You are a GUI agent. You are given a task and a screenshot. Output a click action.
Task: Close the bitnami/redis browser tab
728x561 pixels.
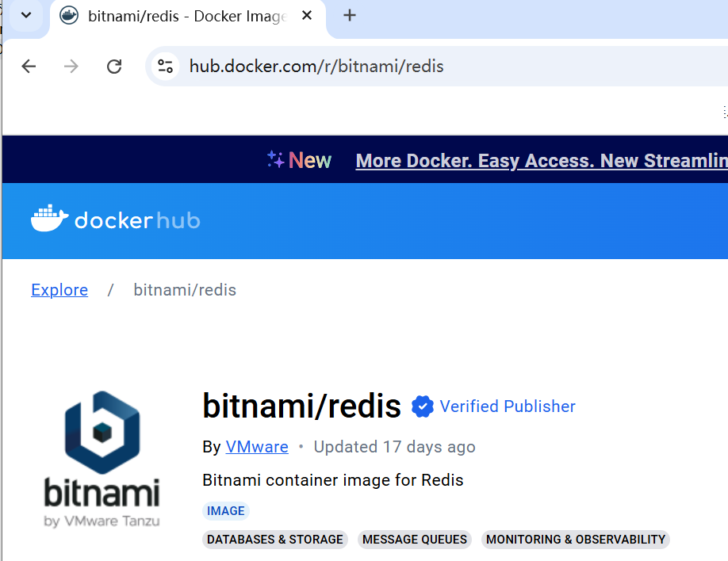[x=307, y=16]
